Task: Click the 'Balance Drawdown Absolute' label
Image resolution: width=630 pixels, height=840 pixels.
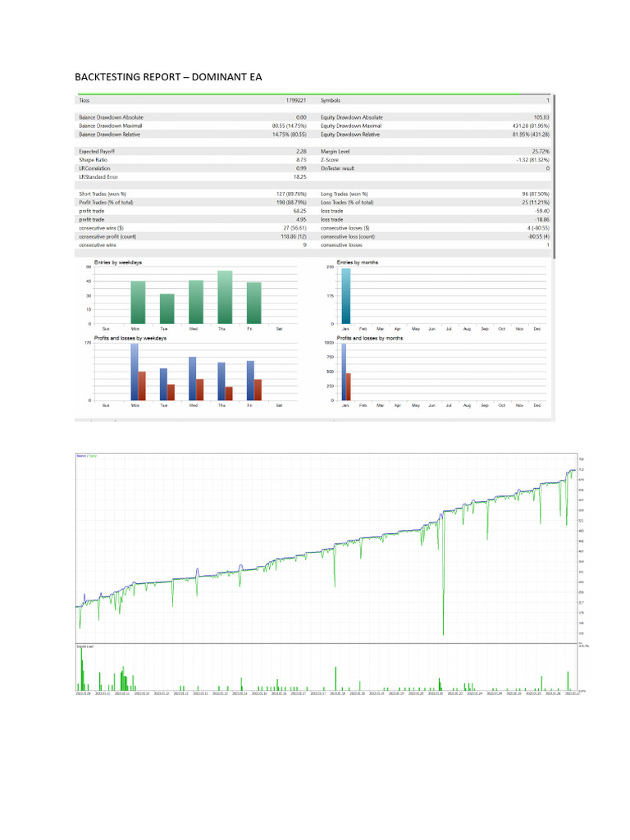Action: point(112,117)
